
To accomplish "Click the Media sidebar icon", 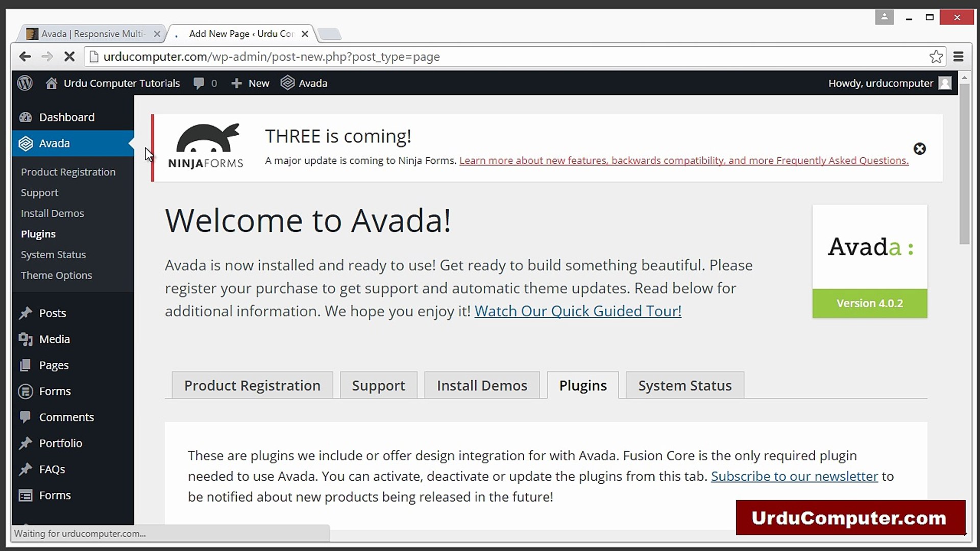I will pos(26,339).
